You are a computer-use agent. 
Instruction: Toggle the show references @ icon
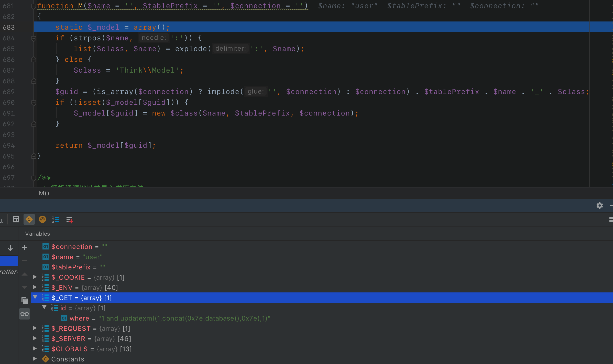42,219
